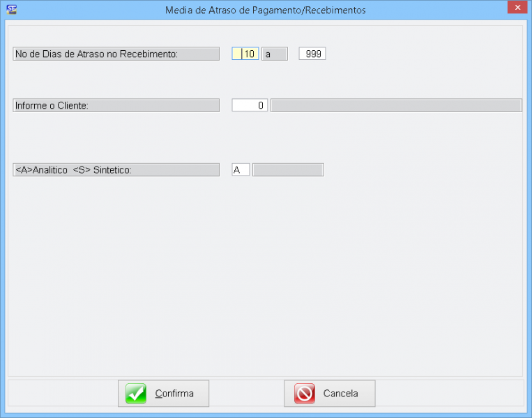Click the window title bar text
The width and height of the screenshot is (532, 418).
[x=265, y=10]
